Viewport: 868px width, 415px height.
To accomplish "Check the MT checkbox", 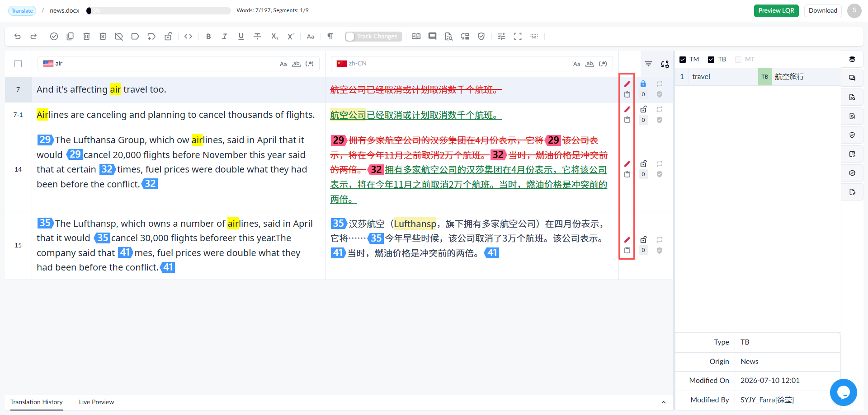I will (738, 60).
